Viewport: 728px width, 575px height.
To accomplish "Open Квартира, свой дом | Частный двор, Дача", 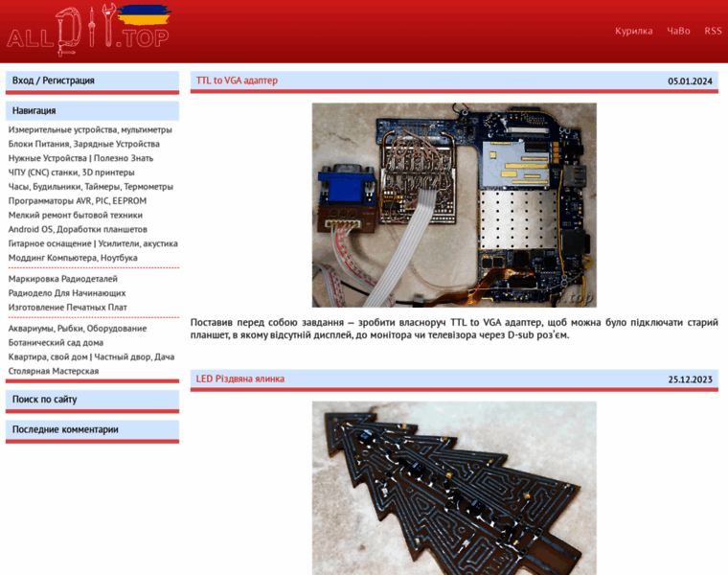I will click(91, 357).
